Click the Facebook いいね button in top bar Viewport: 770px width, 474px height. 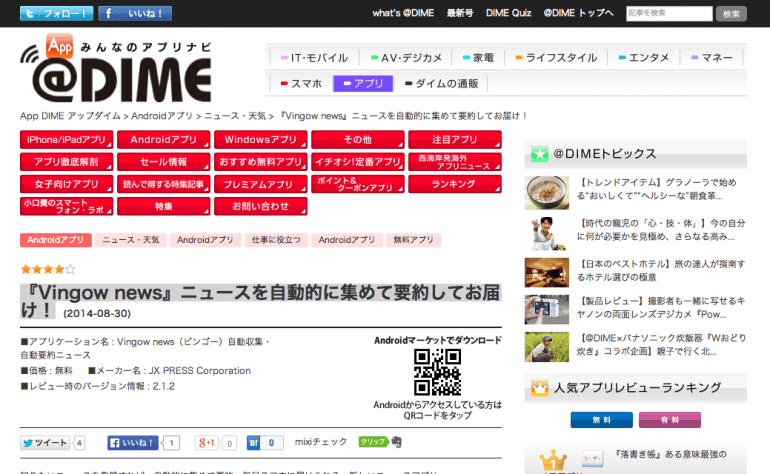point(135,13)
